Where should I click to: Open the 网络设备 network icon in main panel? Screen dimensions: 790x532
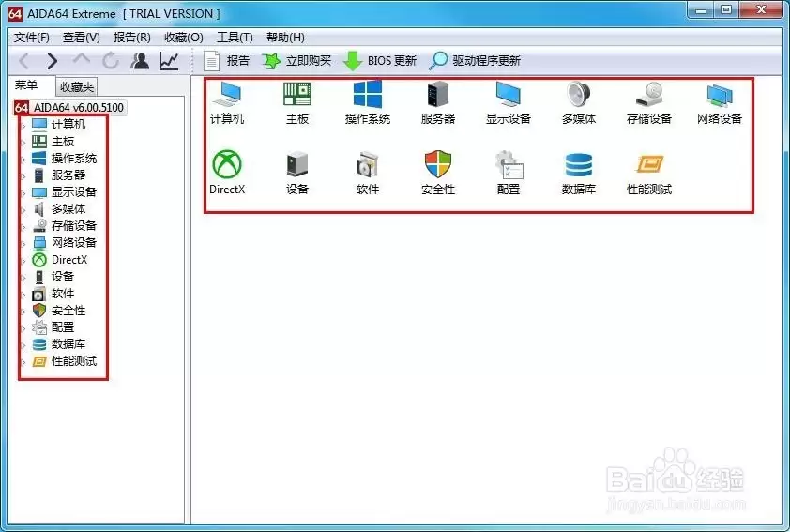(x=720, y=103)
